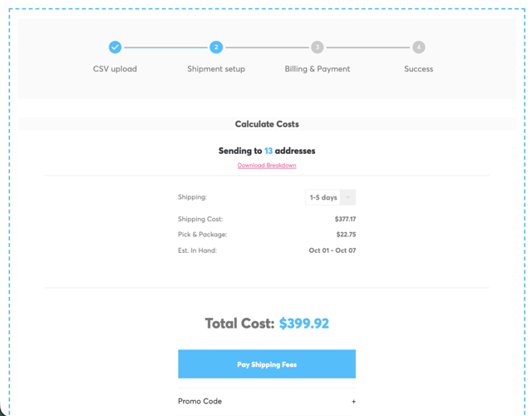Select the Shipment setup step label
The height and width of the screenshot is (416, 532).
[x=216, y=69]
